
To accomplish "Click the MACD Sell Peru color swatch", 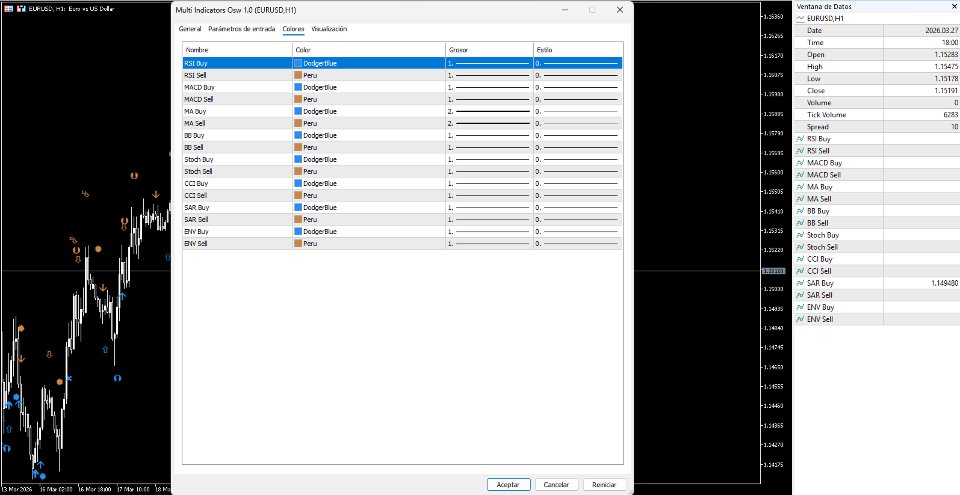I will (x=298, y=99).
